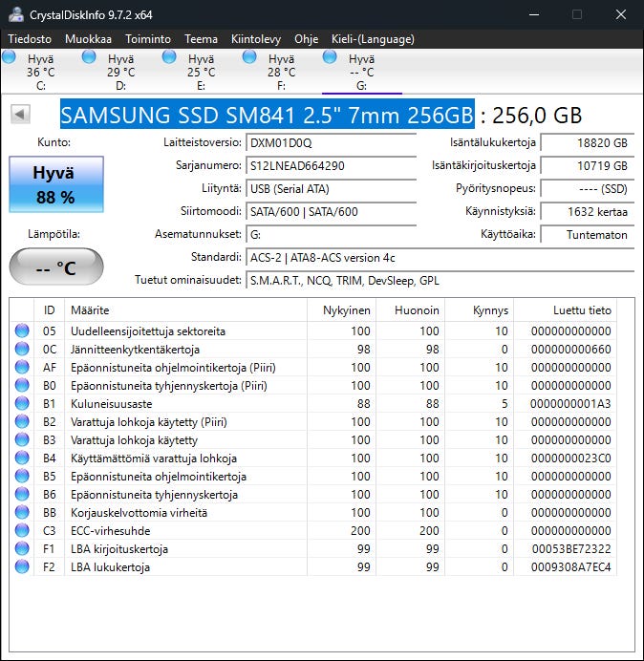Open the Tiedosto menu
This screenshot has height=661, width=644.
(31, 39)
